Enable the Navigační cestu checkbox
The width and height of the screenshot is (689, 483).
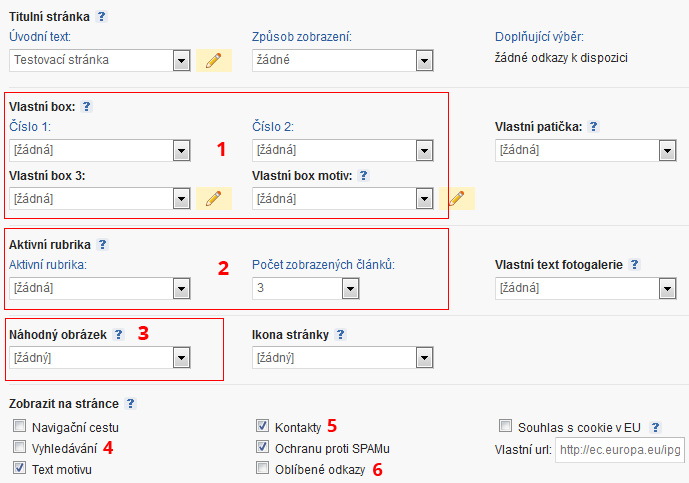19,426
